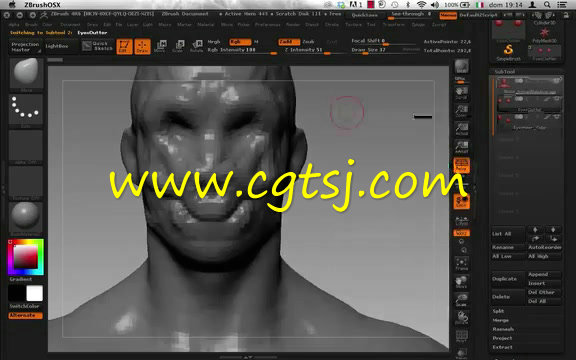Click the Quicksave button
The image size is (576, 360).
pos(364,15)
